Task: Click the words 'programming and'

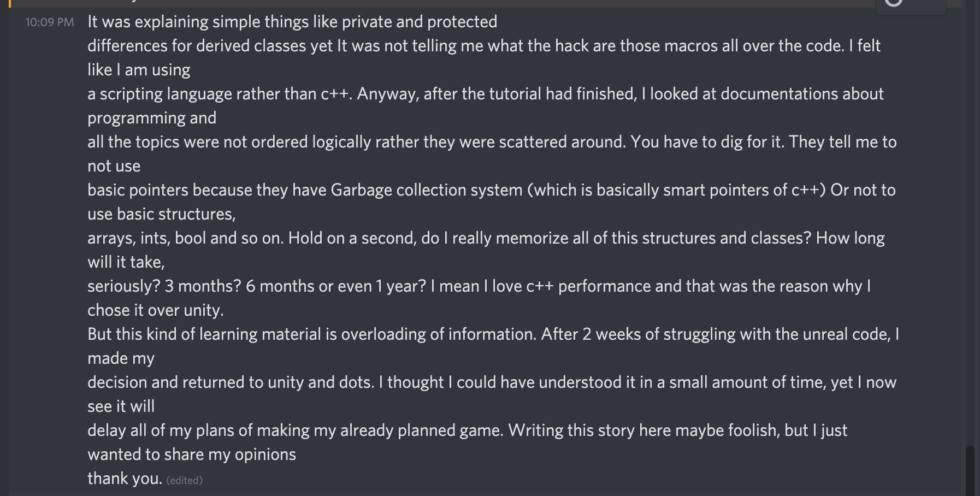Action: [x=152, y=118]
